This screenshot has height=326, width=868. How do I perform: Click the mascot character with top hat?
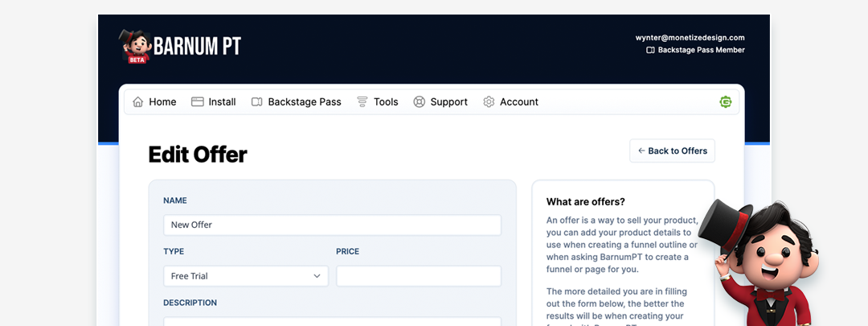pyautogui.click(x=760, y=264)
